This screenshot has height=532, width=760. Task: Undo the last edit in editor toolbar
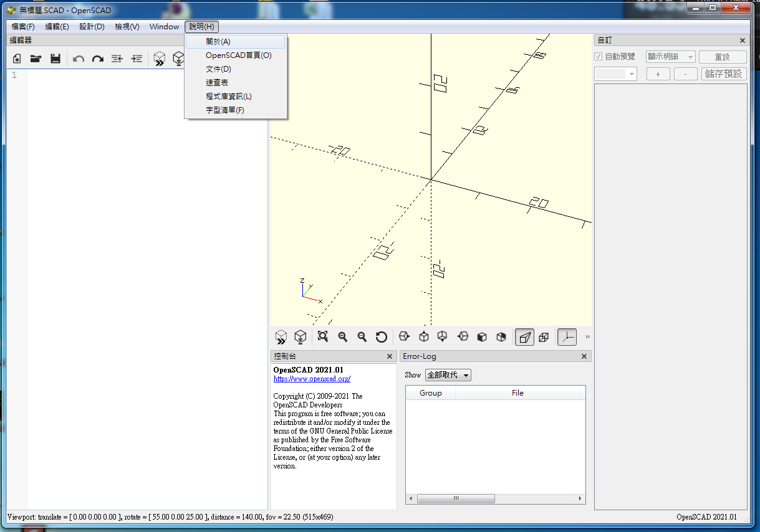pyautogui.click(x=79, y=59)
